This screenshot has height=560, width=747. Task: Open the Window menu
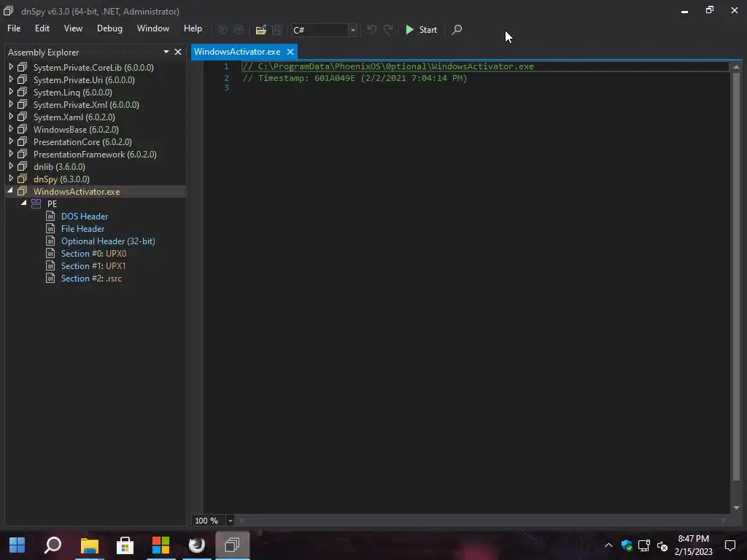153,28
